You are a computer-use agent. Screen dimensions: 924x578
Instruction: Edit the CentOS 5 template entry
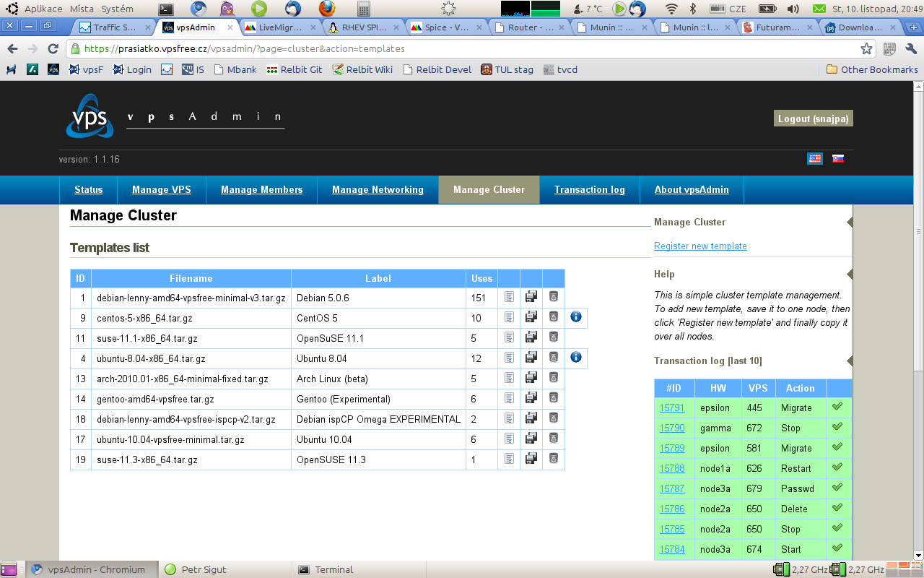(509, 317)
